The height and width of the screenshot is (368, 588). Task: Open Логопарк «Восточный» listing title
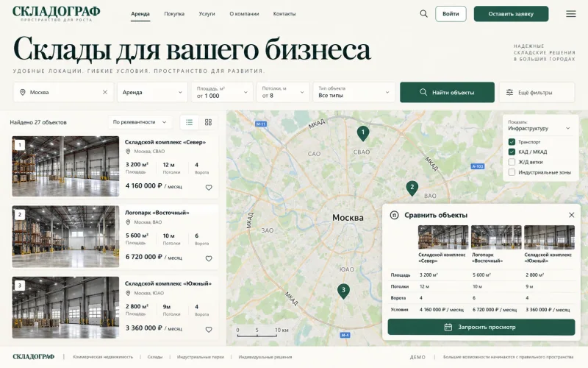[157, 213]
